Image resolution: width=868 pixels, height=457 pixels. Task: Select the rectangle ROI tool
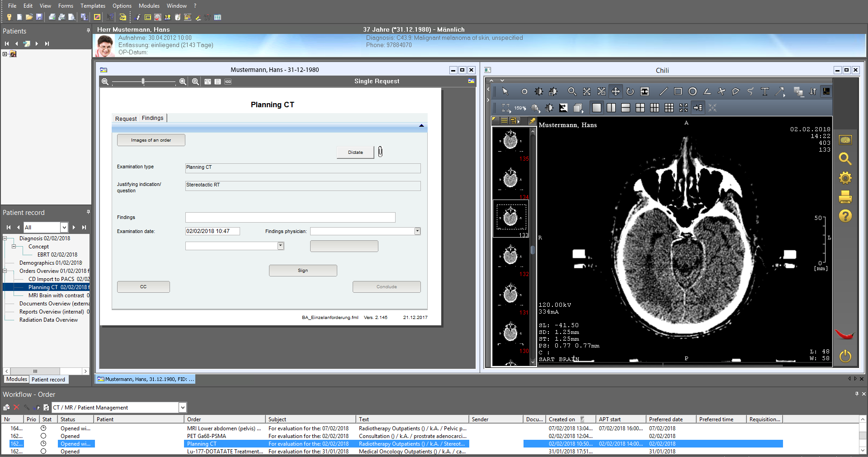coord(678,91)
